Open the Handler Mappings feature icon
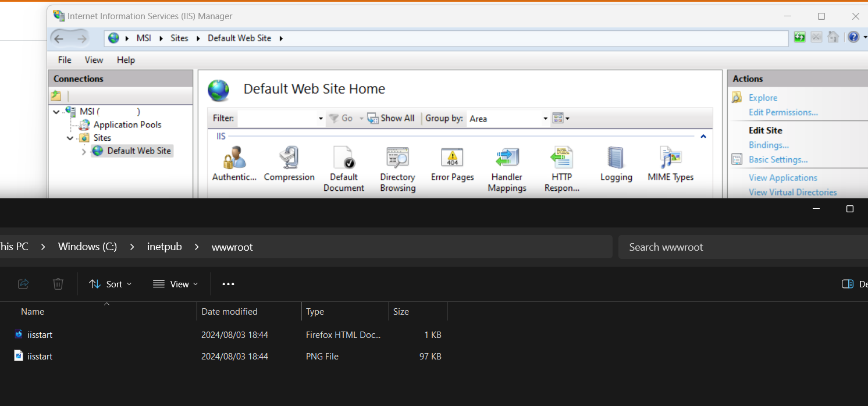Image resolution: width=868 pixels, height=406 pixels. click(507, 158)
